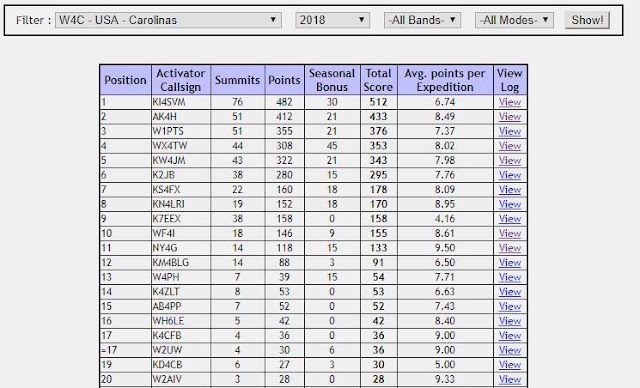
Task: Select callsign W2AIV cell
Action: pyautogui.click(x=181, y=379)
